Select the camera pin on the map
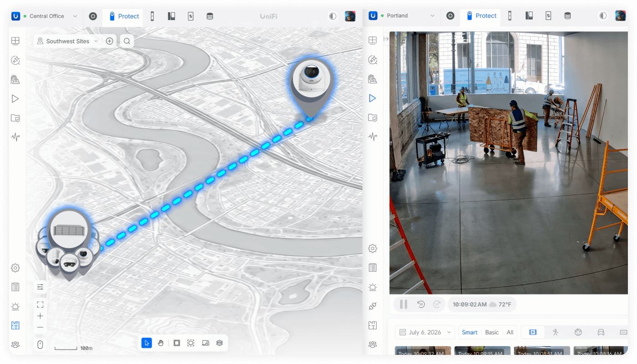 312,87
